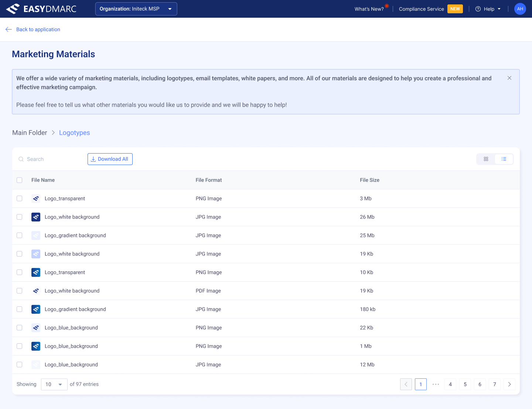Screen dimensions: 532x409
Task: Go to the previous page arrow
Action: (406, 384)
